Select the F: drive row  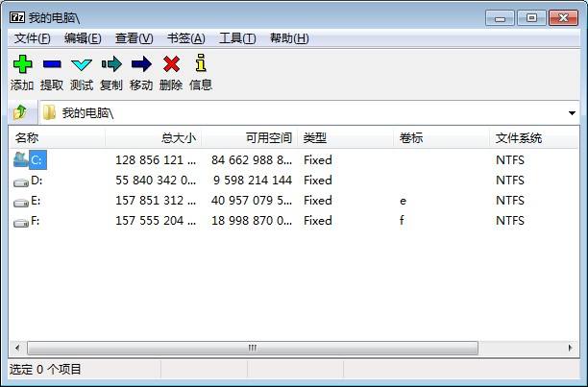[36, 221]
